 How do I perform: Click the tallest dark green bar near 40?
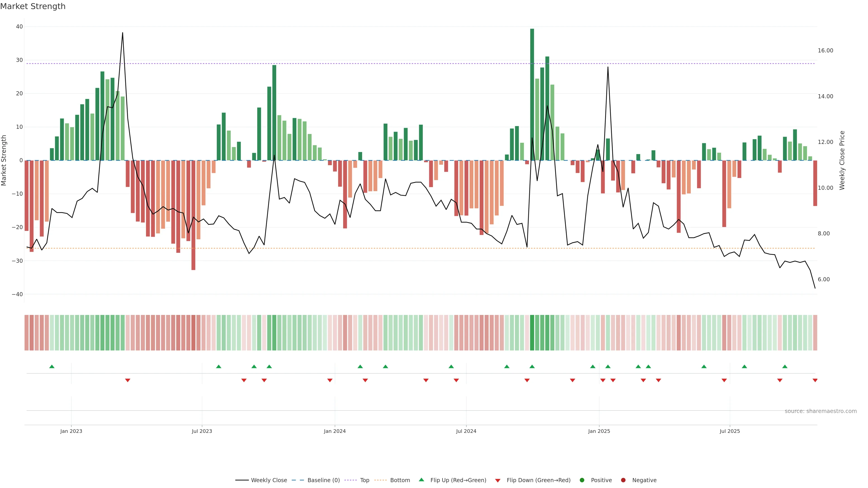coord(532,94)
